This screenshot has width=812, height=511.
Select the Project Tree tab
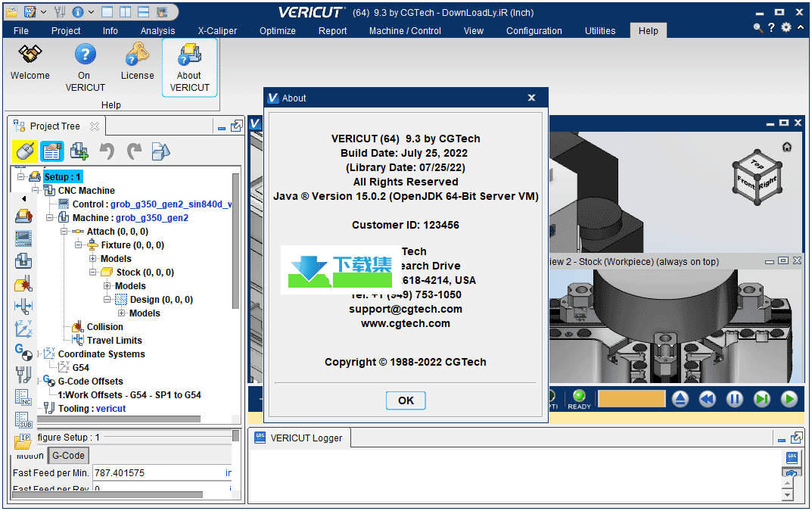[x=55, y=126]
